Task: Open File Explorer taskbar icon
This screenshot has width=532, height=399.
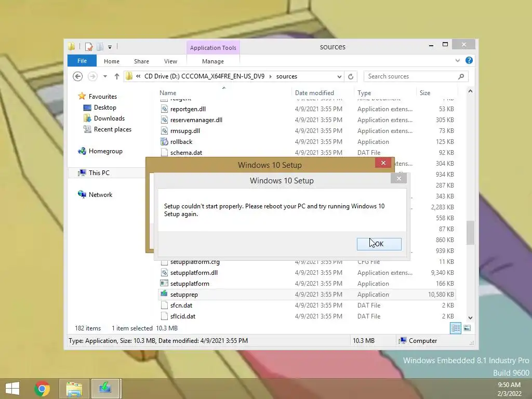Action: coord(74,389)
